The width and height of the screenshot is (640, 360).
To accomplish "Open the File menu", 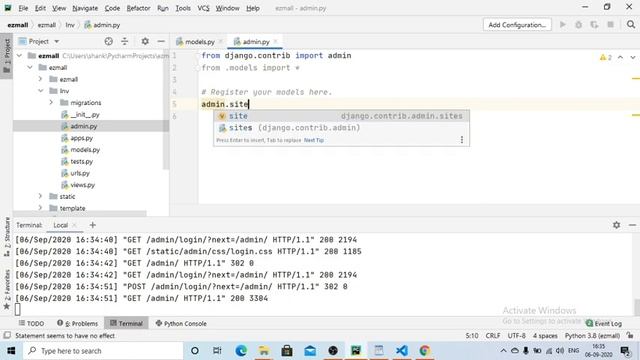I will coord(23,8).
